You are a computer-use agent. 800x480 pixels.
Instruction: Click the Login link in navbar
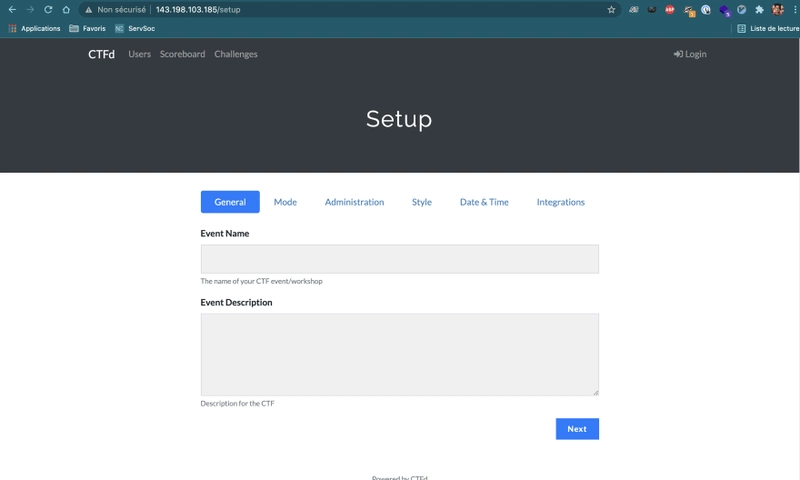(x=690, y=54)
